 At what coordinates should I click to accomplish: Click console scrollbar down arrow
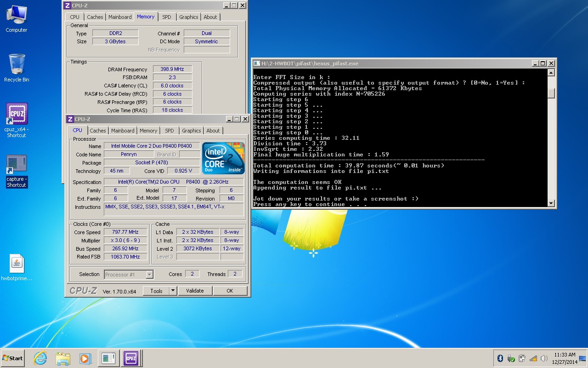coord(551,203)
